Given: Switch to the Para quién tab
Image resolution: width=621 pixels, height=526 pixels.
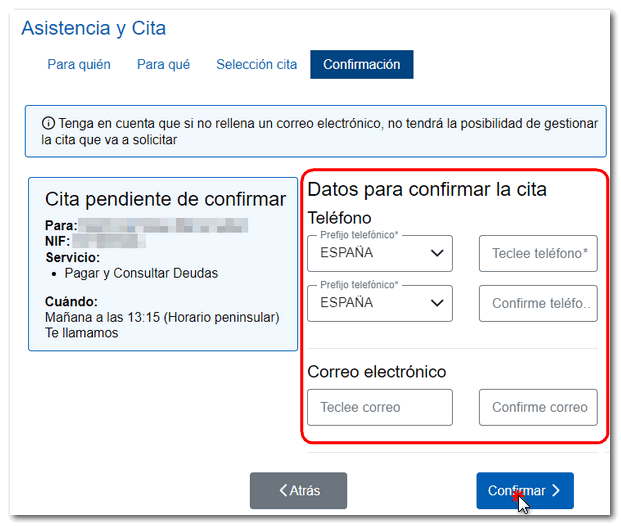Looking at the screenshot, I should click(79, 65).
